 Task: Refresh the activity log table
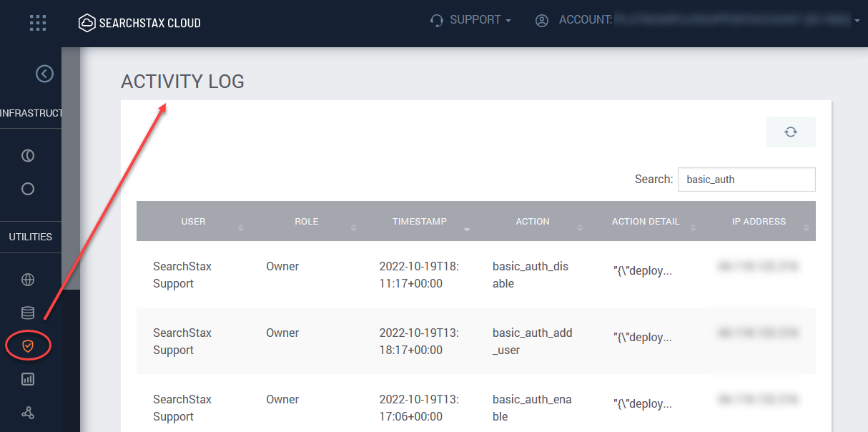(790, 132)
